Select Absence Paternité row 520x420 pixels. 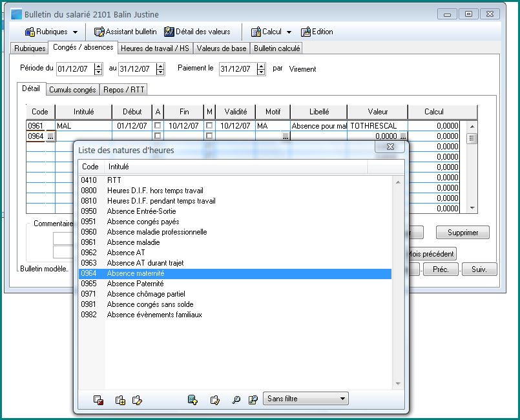(235, 284)
